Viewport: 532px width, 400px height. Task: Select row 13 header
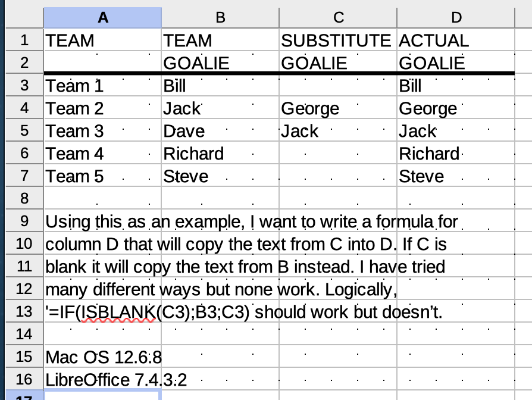[x=24, y=311]
